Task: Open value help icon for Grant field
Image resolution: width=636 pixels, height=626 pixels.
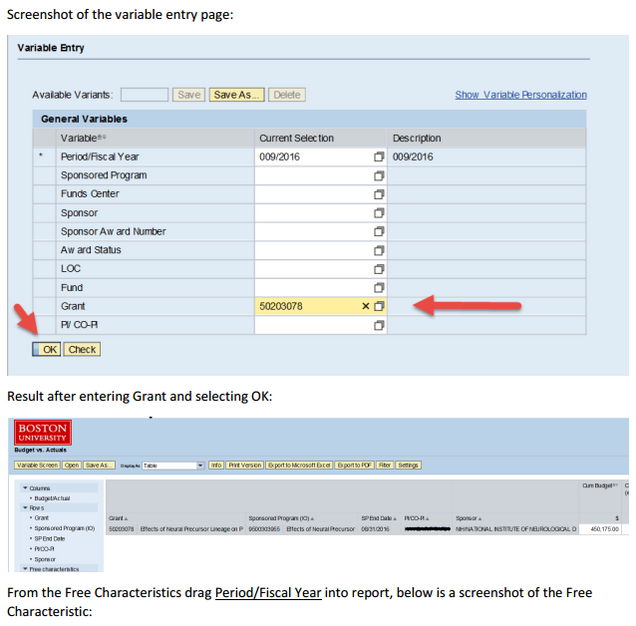Action: [x=379, y=306]
